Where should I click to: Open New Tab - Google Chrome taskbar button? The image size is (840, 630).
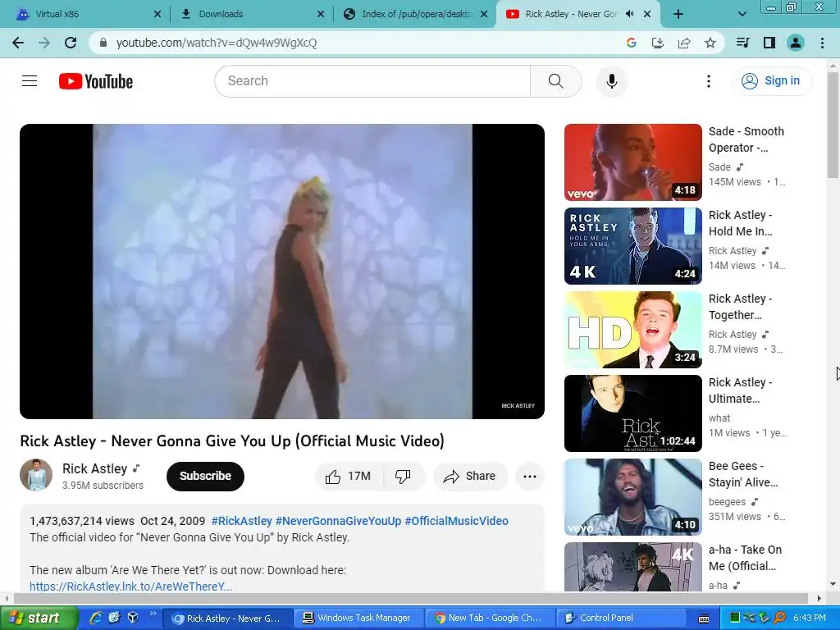coord(489,619)
